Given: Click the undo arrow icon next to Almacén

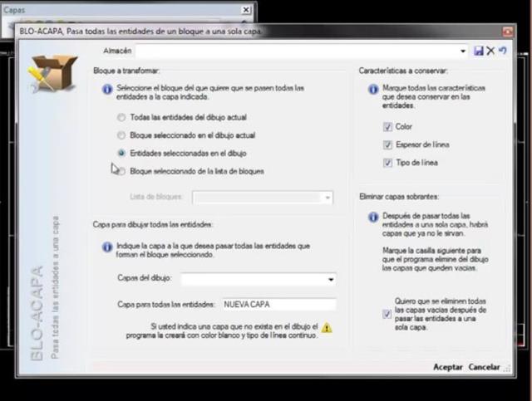Looking at the screenshot, I should coord(503,51).
